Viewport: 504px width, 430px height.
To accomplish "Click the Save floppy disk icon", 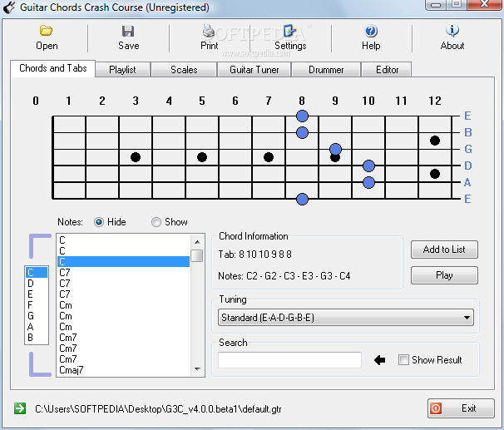I will (128, 31).
